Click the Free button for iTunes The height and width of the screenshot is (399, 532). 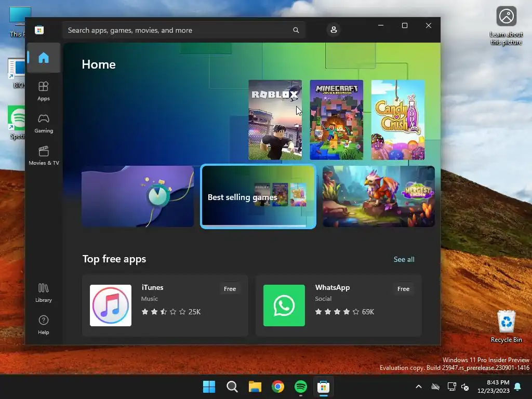point(230,289)
